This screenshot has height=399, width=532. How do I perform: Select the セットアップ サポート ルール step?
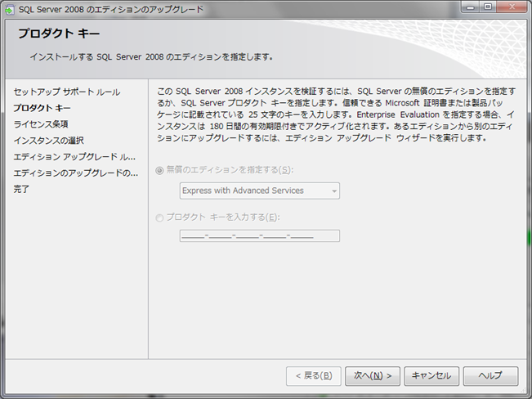click(x=67, y=92)
